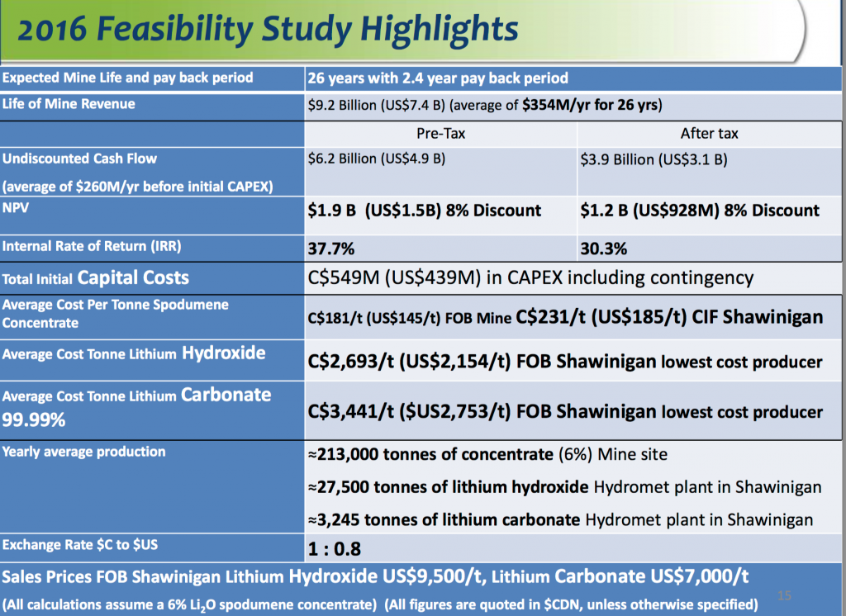This screenshot has height=616, width=846.
Task: Select the "1 : 0.8" exchange rate value
Action: (334, 548)
